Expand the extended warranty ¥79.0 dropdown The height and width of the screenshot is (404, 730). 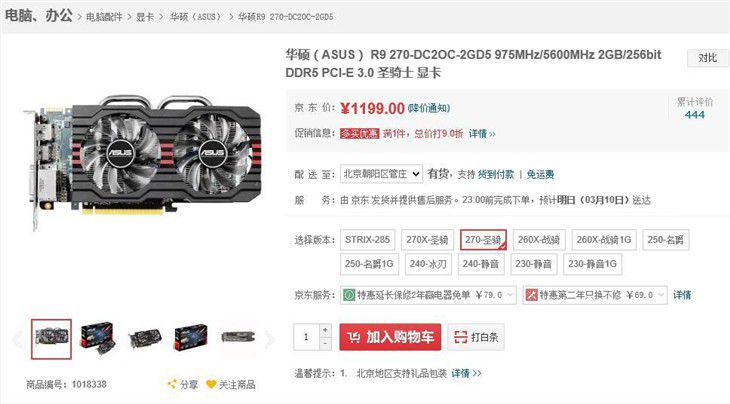click(x=428, y=295)
